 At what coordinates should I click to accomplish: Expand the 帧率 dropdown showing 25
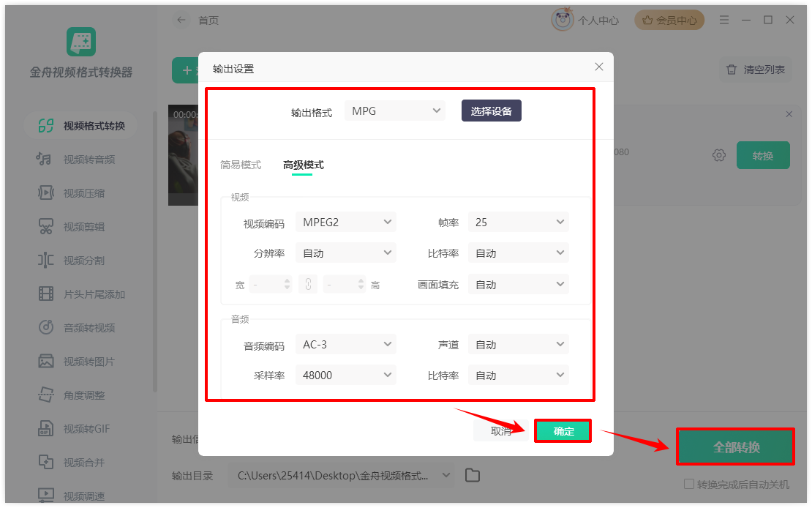519,223
